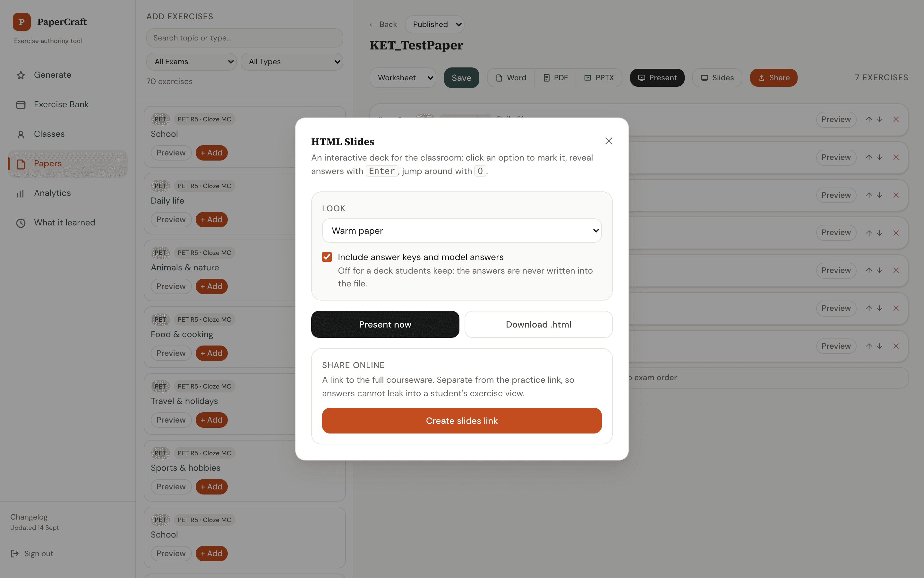
Task: Go Back from the paper
Action: 383,24
